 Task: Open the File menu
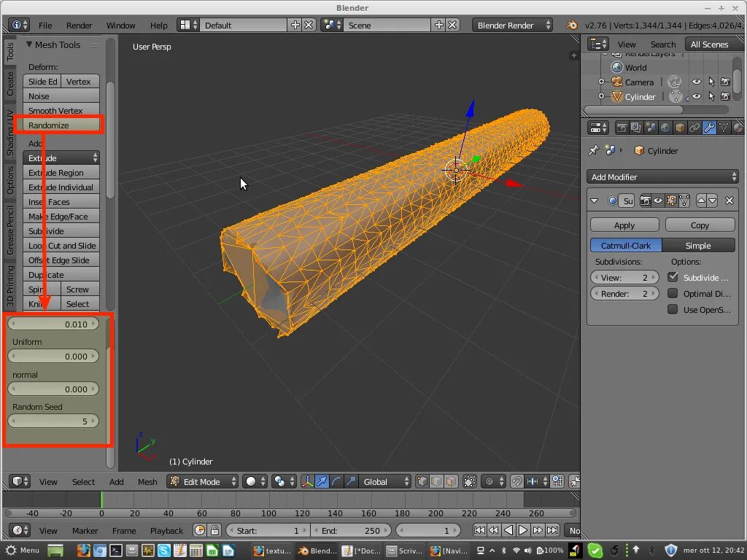[x=45, y=26]
